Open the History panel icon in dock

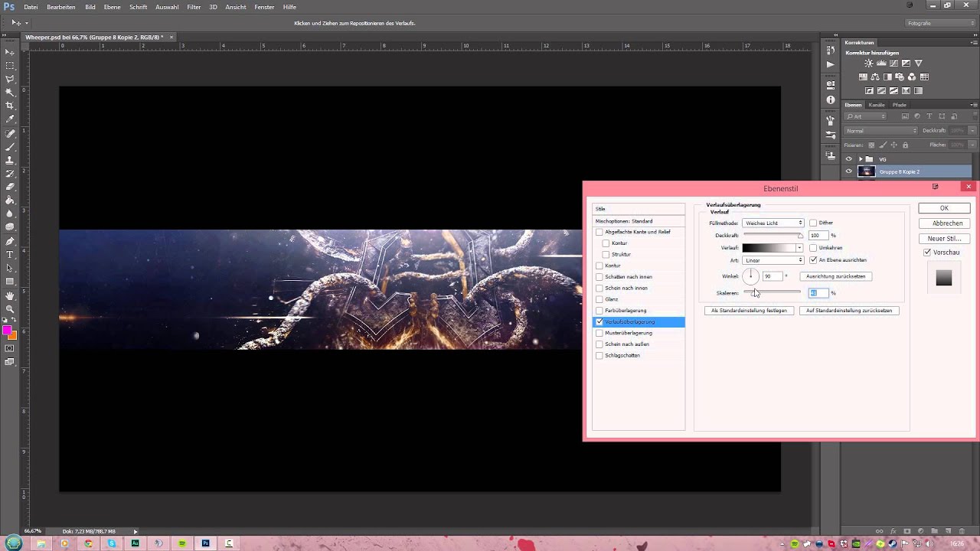coord(831,51)
